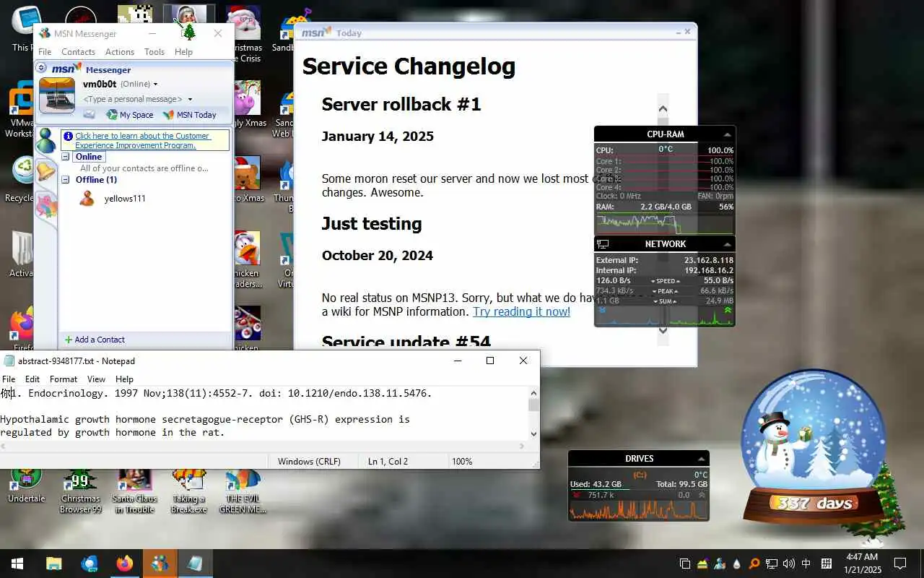This screenshot has height=578, width=924.
Task: Open the Online status dropdown next to vm0b0t
Action: pos(155,85)
